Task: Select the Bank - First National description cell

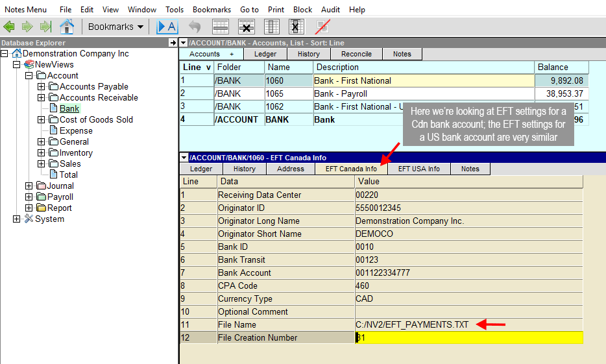Action: 424,80
